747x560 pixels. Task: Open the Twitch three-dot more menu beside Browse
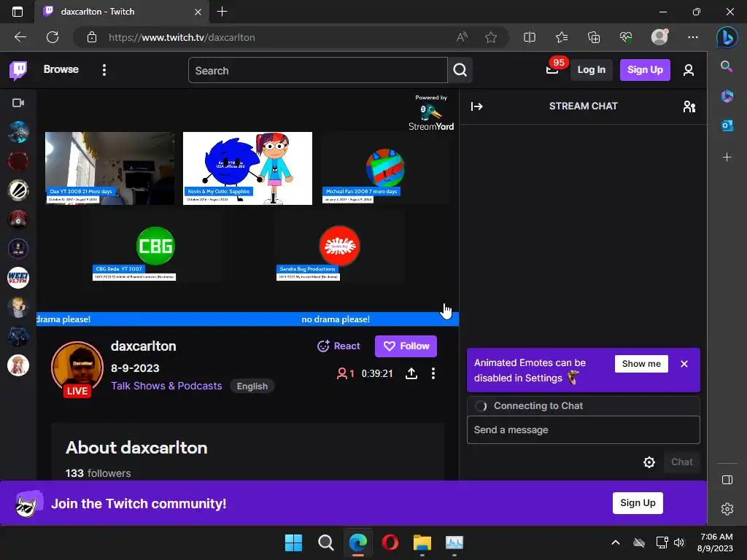pyautogui.click(x=104, y=70)
